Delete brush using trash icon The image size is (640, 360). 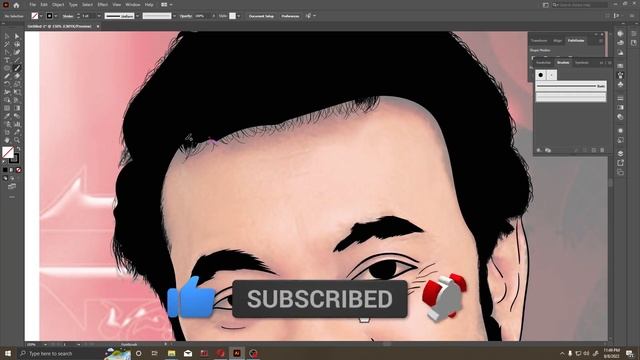(602, 150)
